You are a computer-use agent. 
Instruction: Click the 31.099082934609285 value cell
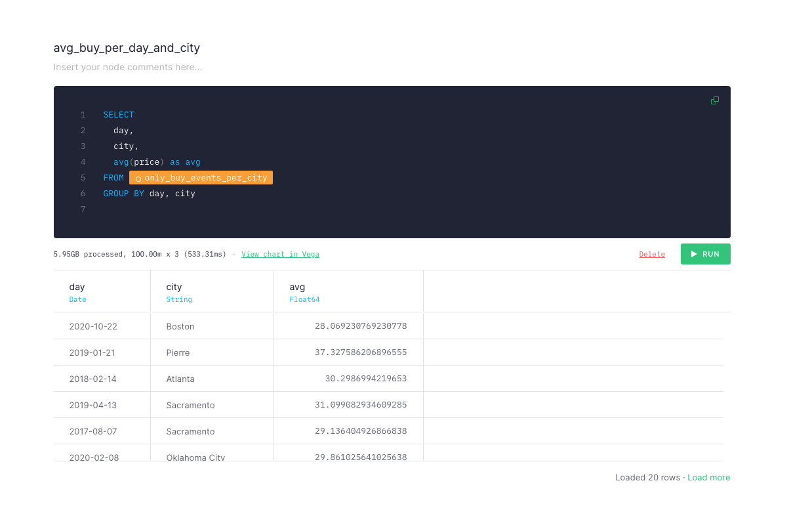click(348, 405)
